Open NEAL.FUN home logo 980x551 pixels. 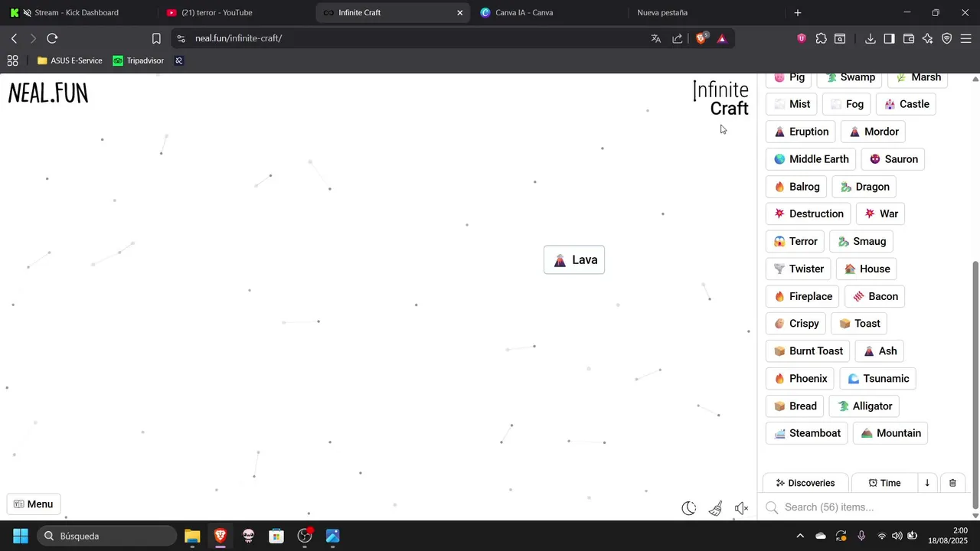tap(48, 93)
